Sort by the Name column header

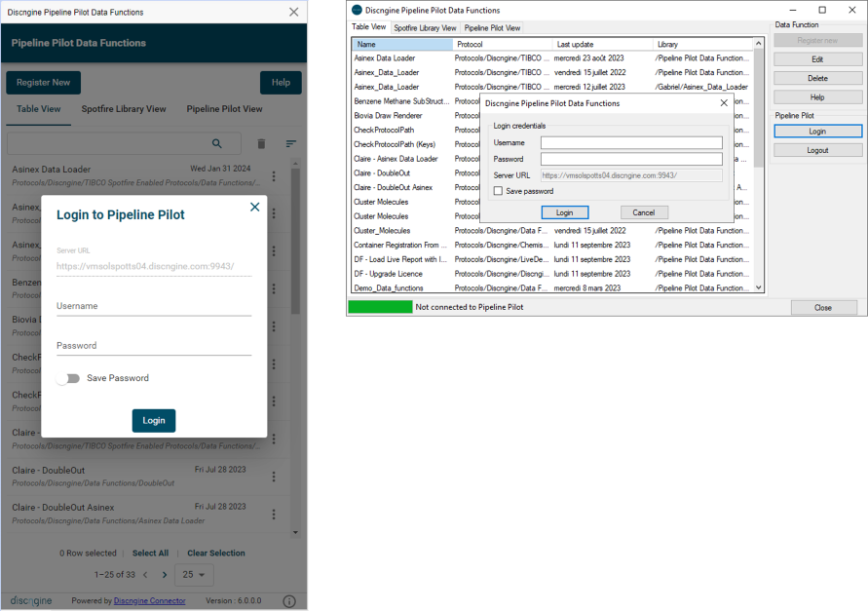coord(402,44)
